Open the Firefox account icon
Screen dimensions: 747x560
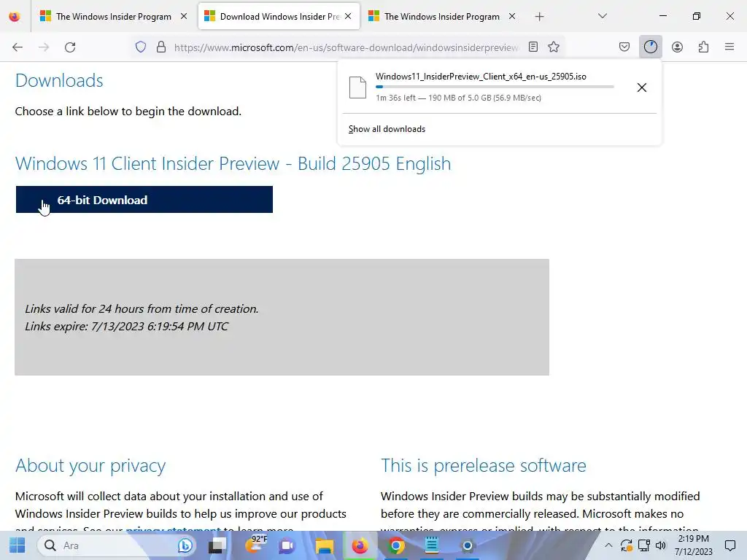[677, 47]
